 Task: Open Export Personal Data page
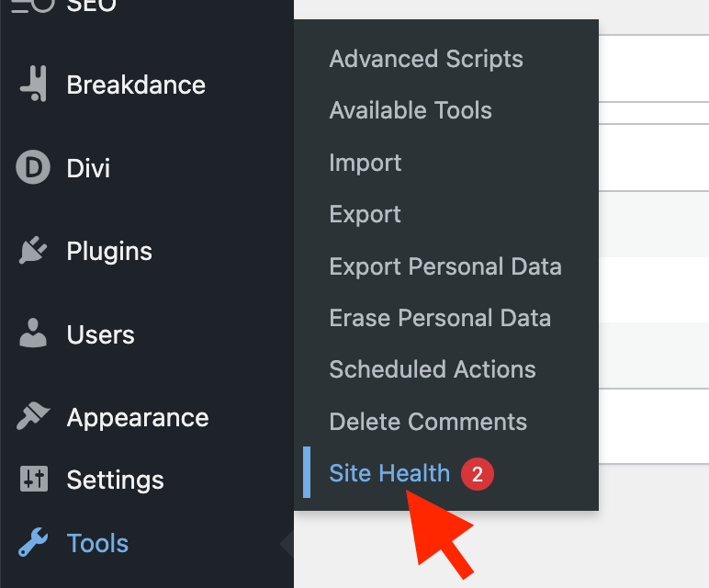click(x=445, y=266)
